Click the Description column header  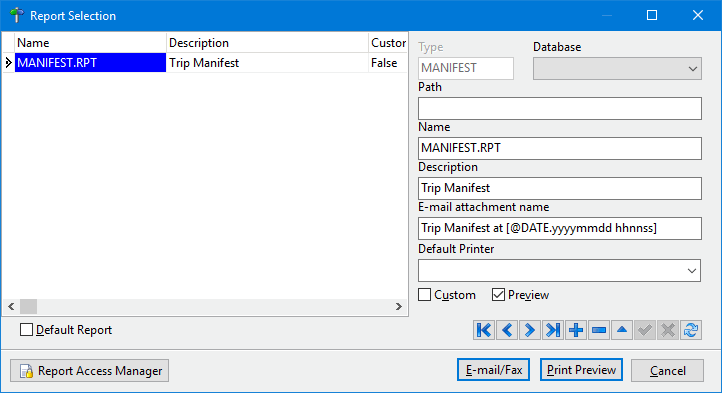point(267,43)
